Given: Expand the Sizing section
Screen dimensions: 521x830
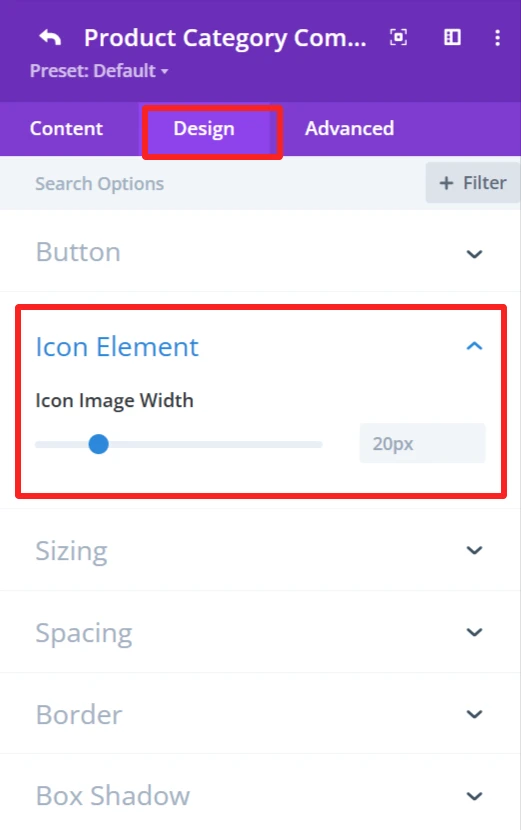Looking at the screenshot, I should point(260,551).
